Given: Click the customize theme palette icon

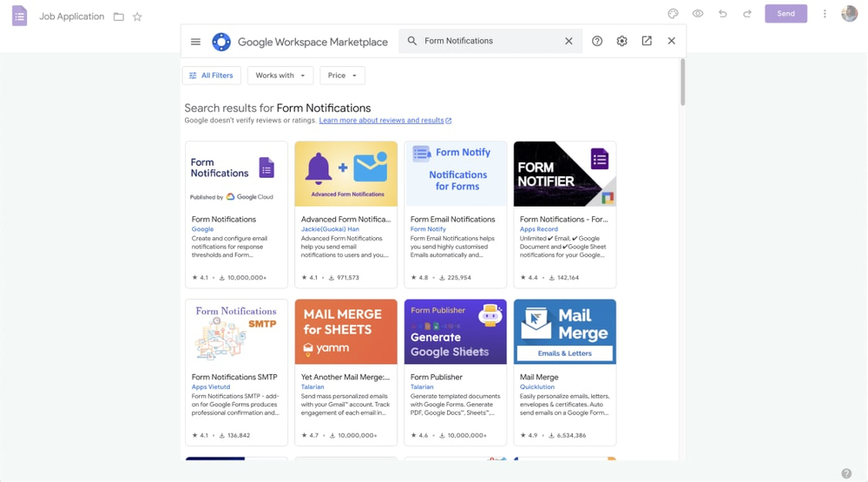Looking at the screenshot, I should [x=673, y=14].
